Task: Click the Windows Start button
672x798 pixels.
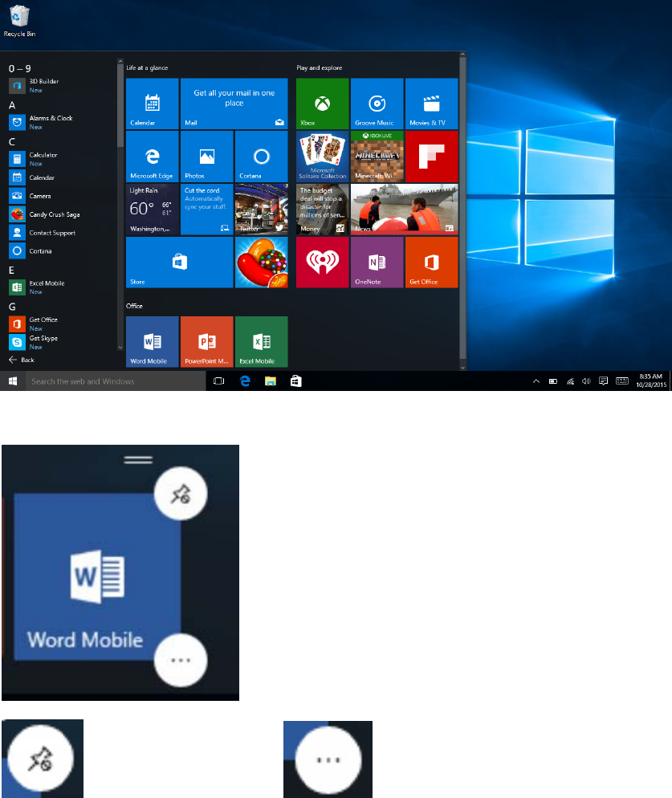Action: 13,381
